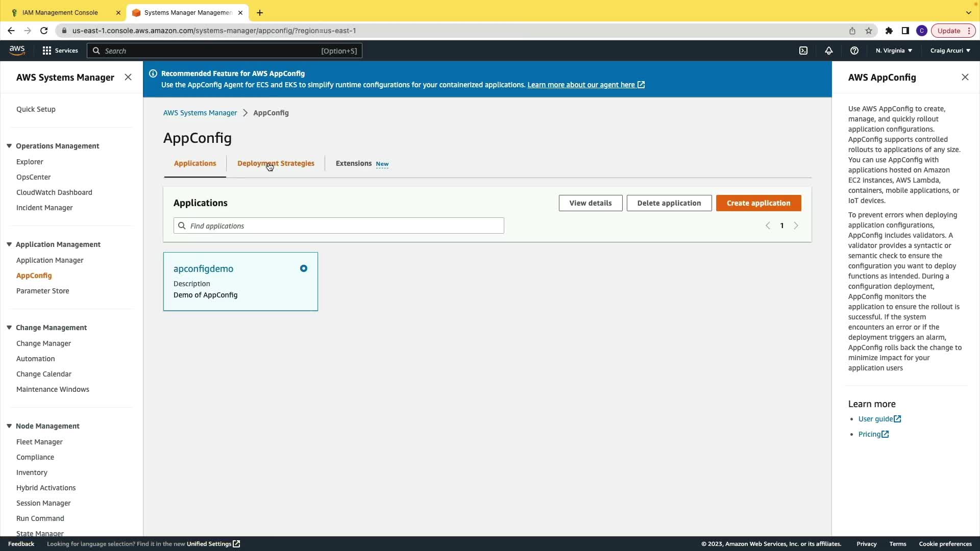Click the help question mark icon

tap(854, 51)
